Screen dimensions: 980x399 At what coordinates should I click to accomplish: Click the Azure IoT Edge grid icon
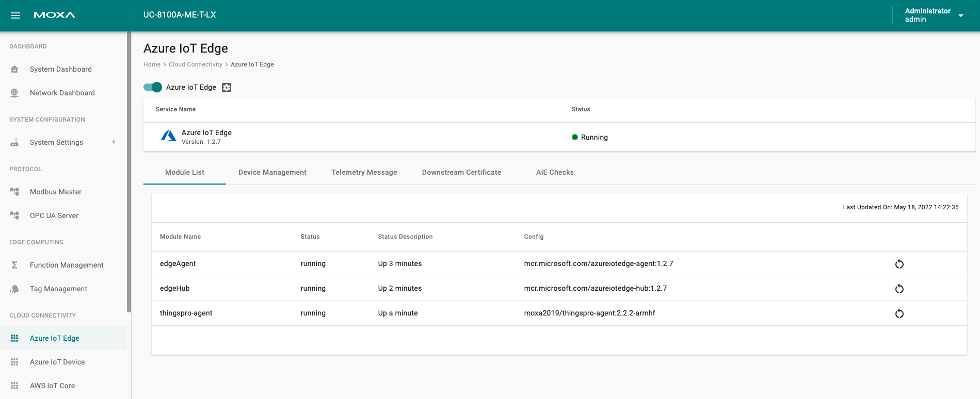[14, 338]
